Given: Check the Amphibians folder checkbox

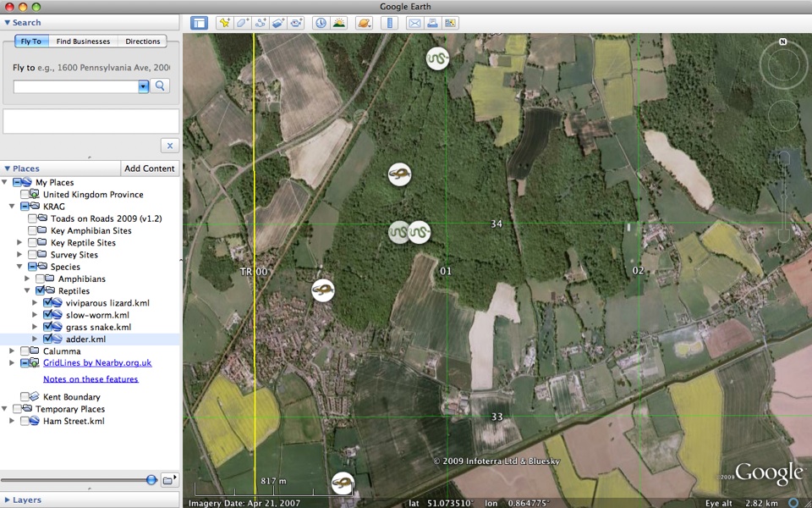Looking at the screenshot, I should 40,279.
